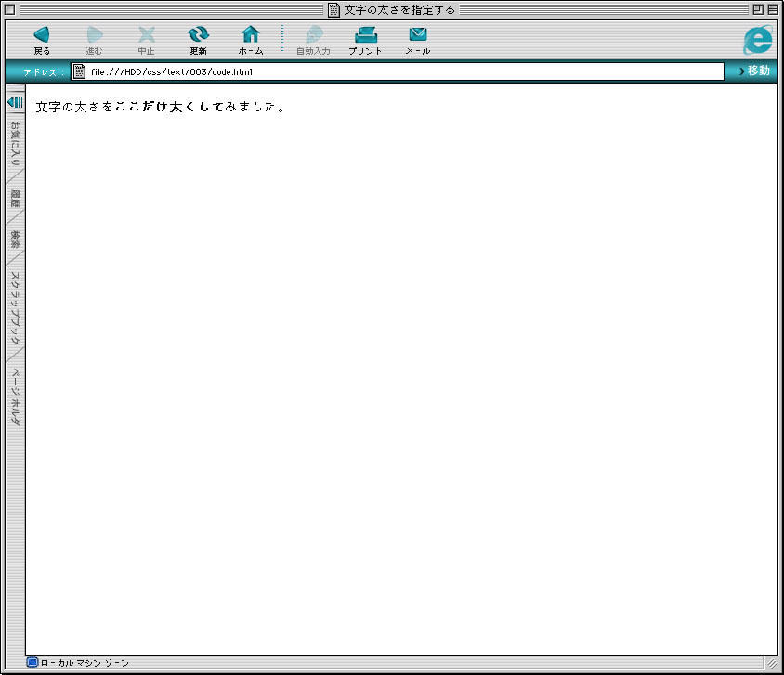Open the History (履歴) sidebar tab
The image size is (784, 675).
[x=15, y=200]
